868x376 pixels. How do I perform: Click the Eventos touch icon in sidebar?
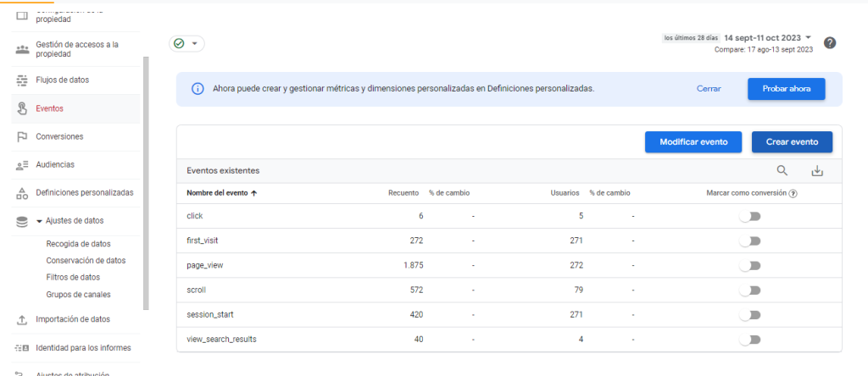coord(22,108)
